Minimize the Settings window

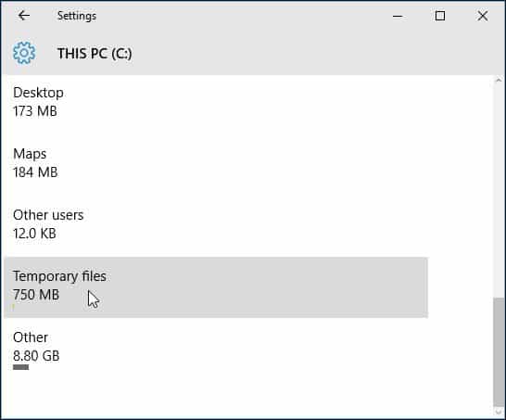pyautogui.click(x=398, y=16)
